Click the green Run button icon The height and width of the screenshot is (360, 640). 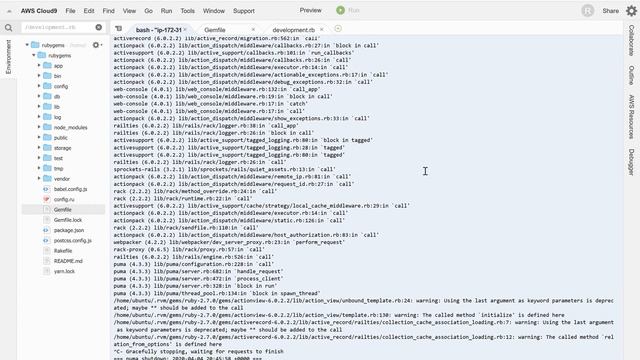click(x=340, y=10)
